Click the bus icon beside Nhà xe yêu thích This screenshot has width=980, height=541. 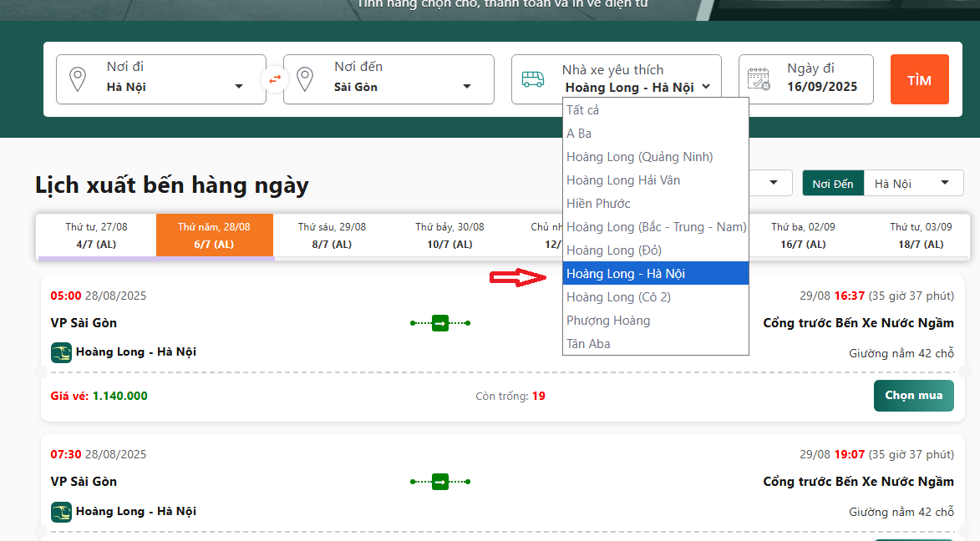pyautogui.click(x=533, y=79)
